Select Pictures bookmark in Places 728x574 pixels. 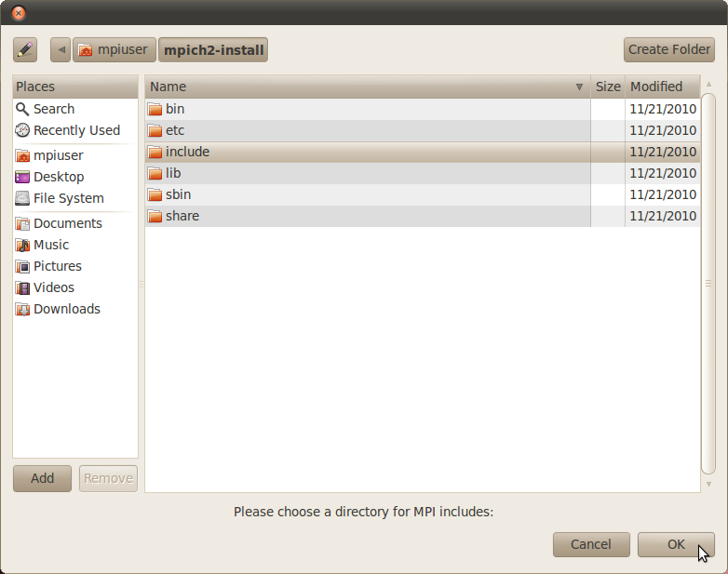point(75,266)
